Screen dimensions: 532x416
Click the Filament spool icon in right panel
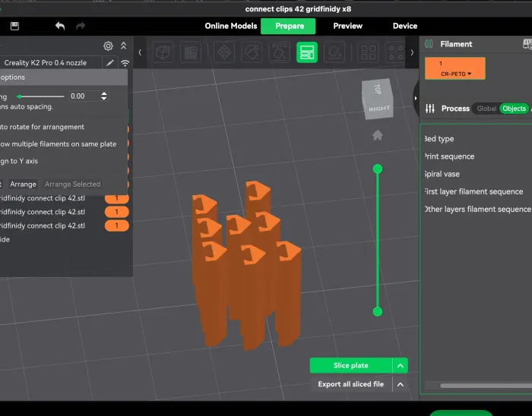click(x=429, y=44)
